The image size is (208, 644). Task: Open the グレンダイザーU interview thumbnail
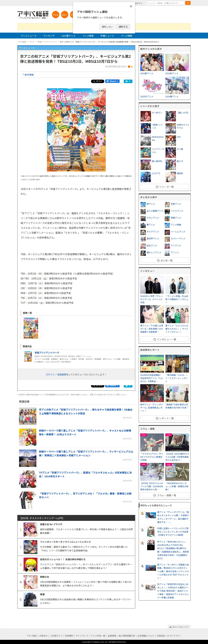click(152, 285)
